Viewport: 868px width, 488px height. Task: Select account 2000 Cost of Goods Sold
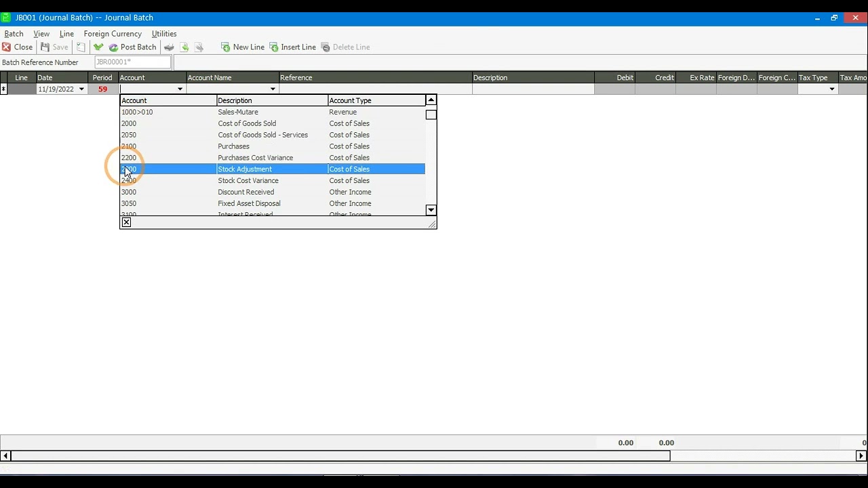click(273, 124)
